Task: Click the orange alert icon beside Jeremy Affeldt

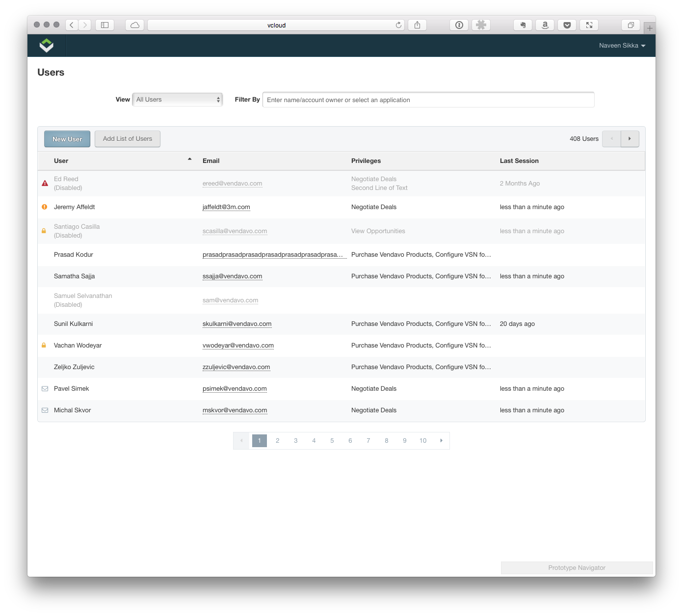Action: tap(45, 207)
